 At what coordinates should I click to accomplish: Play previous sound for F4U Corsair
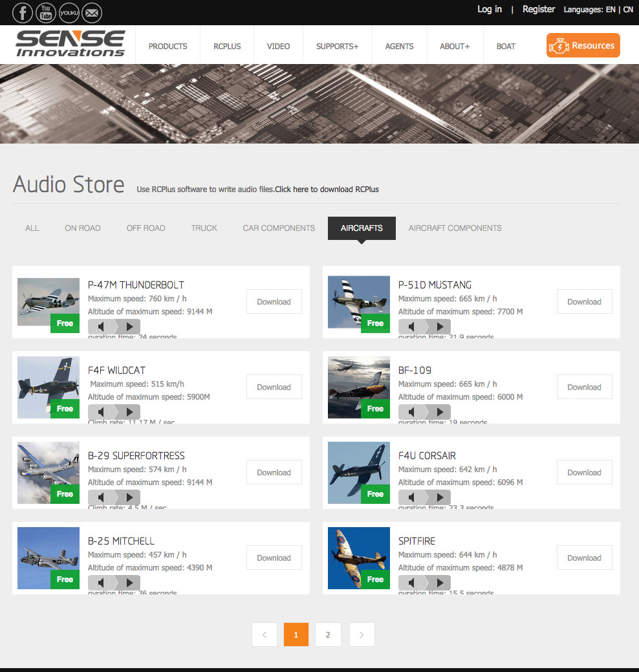pos(411,497)
